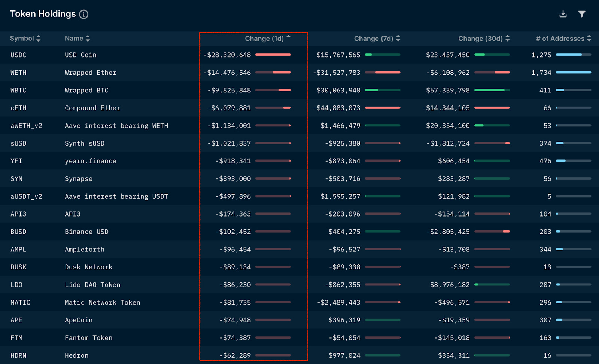Select the FTM symbol cell
This screenshot has width=599, height=364.
point(16,338)
